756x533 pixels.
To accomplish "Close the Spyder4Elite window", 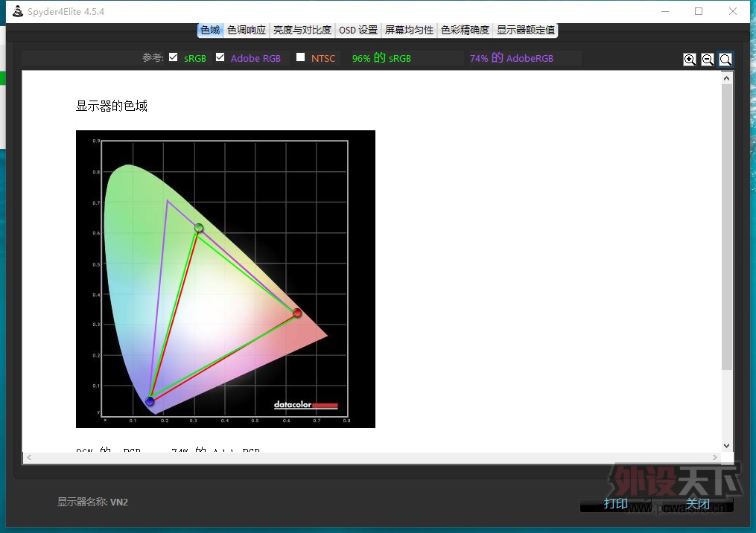I will pyautogui.click(x=733, y=11).
